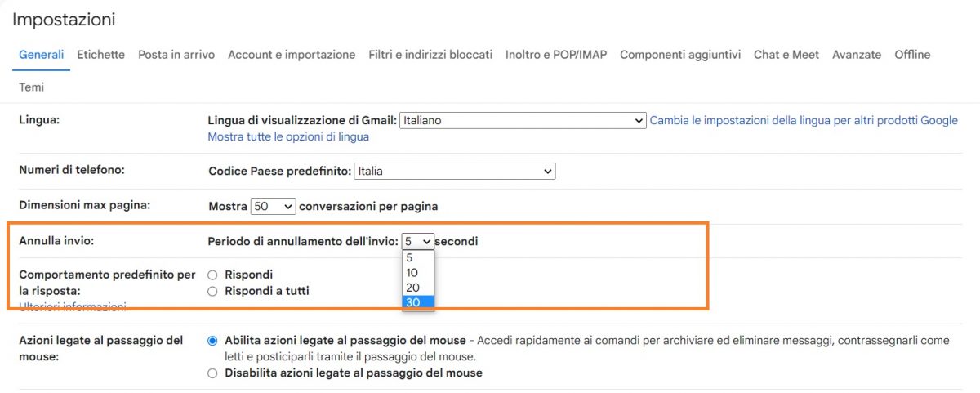Open the default country code dropdown
This screenshot has width=980, height=393.
tap(454, 172)
